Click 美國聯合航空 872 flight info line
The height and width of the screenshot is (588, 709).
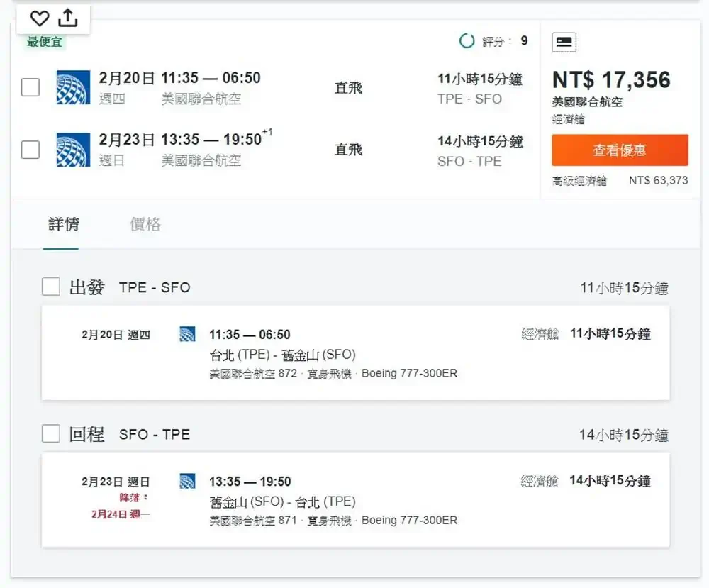point(333,374)
